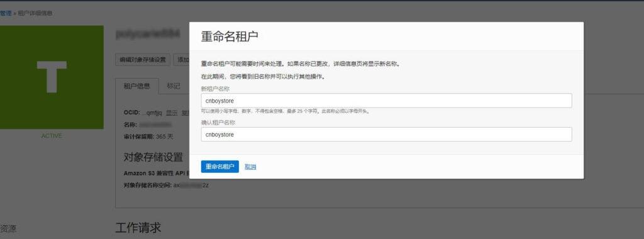Click the 租户详细信息 breadcrumb text

(x=35, y=13)
